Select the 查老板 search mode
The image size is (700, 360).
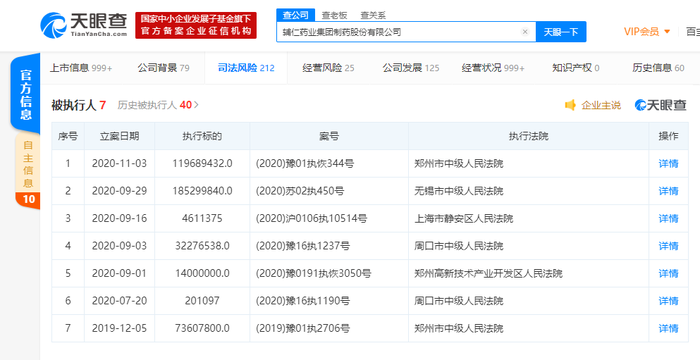[x=334, y=15]
